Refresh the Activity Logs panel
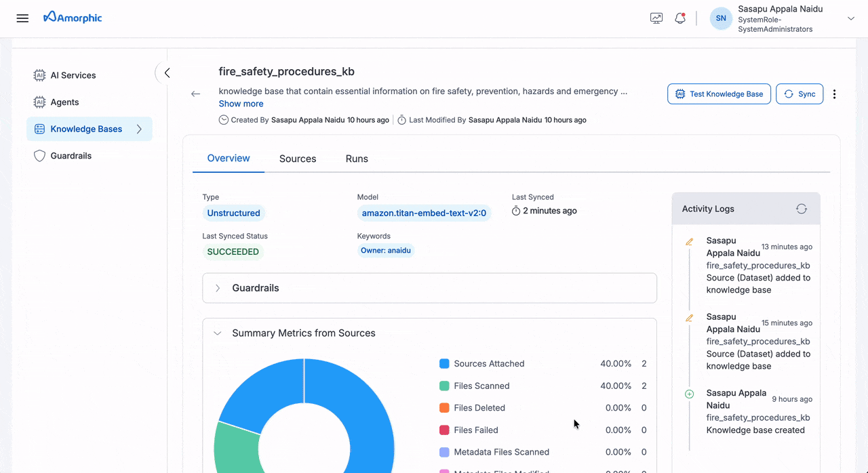The width and height of the screenshot is (868, 473). click(802, 209)
